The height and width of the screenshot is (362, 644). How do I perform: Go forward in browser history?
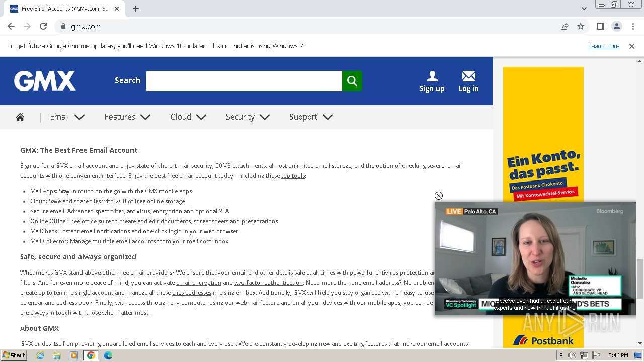tap(27, 26)
